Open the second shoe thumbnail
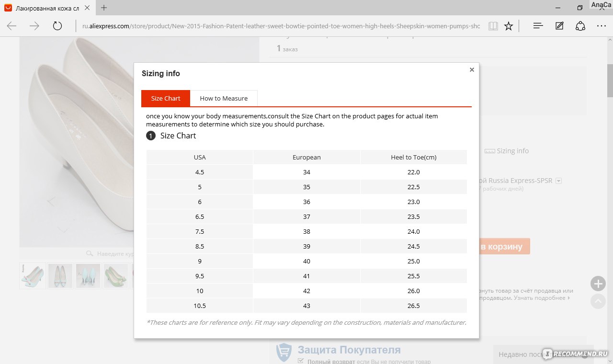This screenshot has height=364, width=613. click(x=60, y=276)
